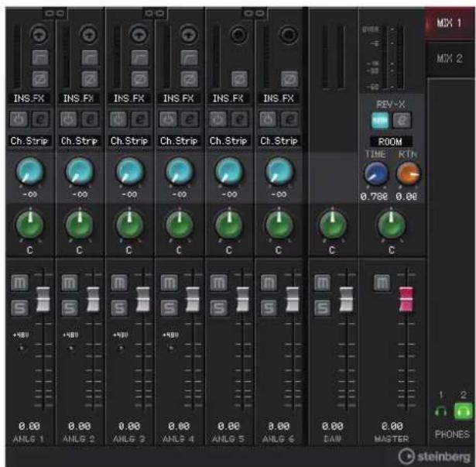Click the red MASTER fader handle

406,299
